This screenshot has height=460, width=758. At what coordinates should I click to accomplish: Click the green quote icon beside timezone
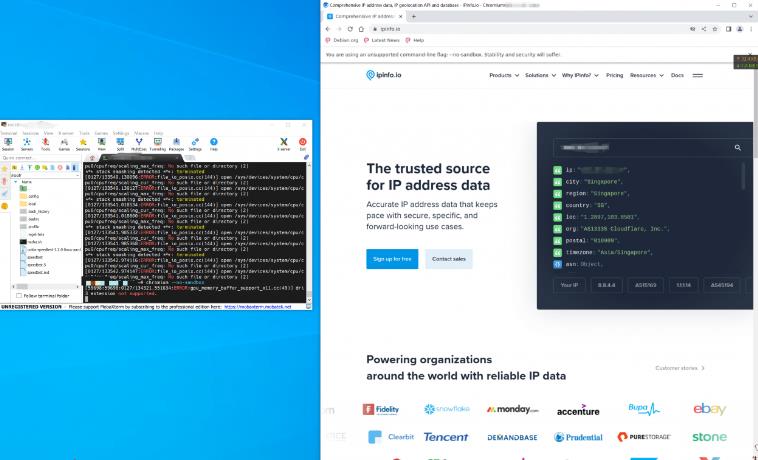(557, 252)
